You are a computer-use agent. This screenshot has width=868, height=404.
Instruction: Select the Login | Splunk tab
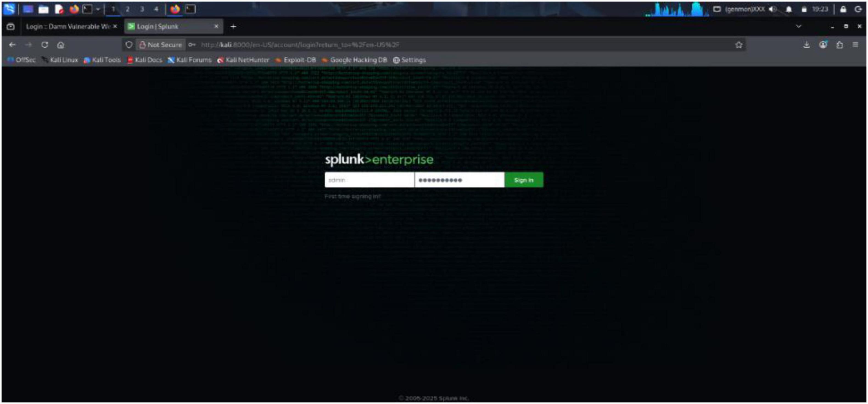pyautogui.click(x=173, y=26)
